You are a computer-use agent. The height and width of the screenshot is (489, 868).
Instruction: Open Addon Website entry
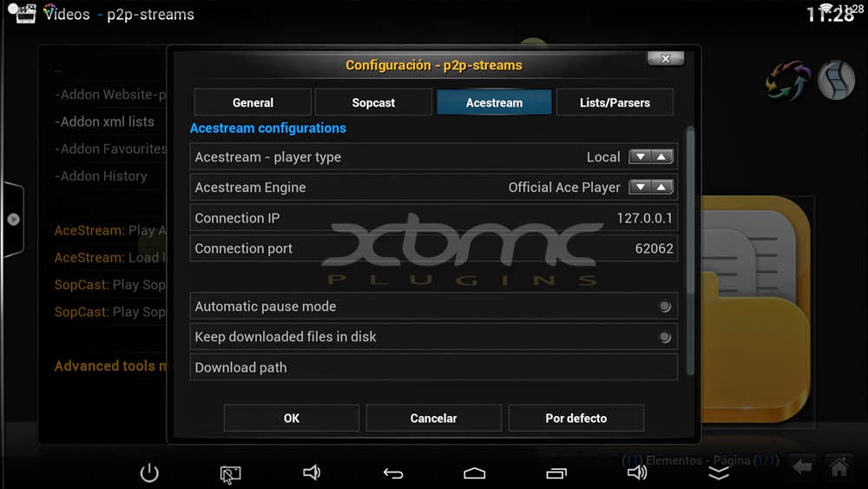click(x=111, y=94)
